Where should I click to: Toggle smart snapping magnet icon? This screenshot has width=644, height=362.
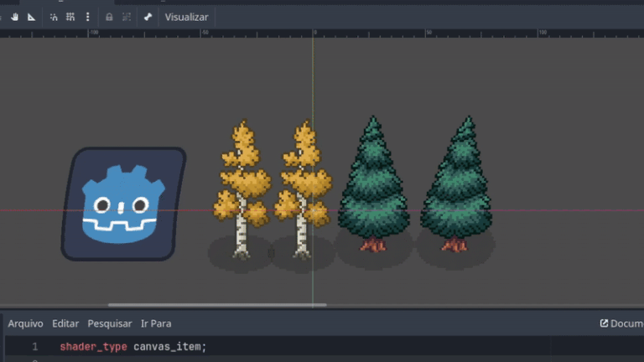[x=54, y=17]
